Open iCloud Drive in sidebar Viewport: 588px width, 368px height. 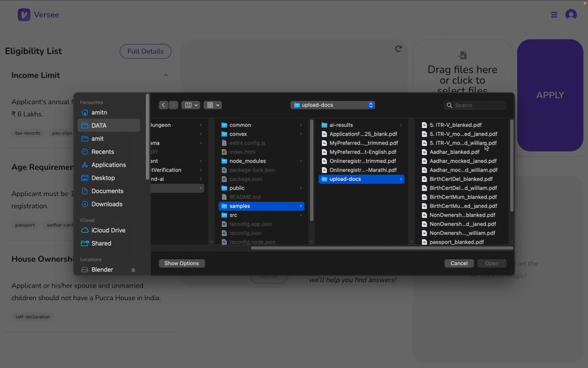(x=109, y=230)
